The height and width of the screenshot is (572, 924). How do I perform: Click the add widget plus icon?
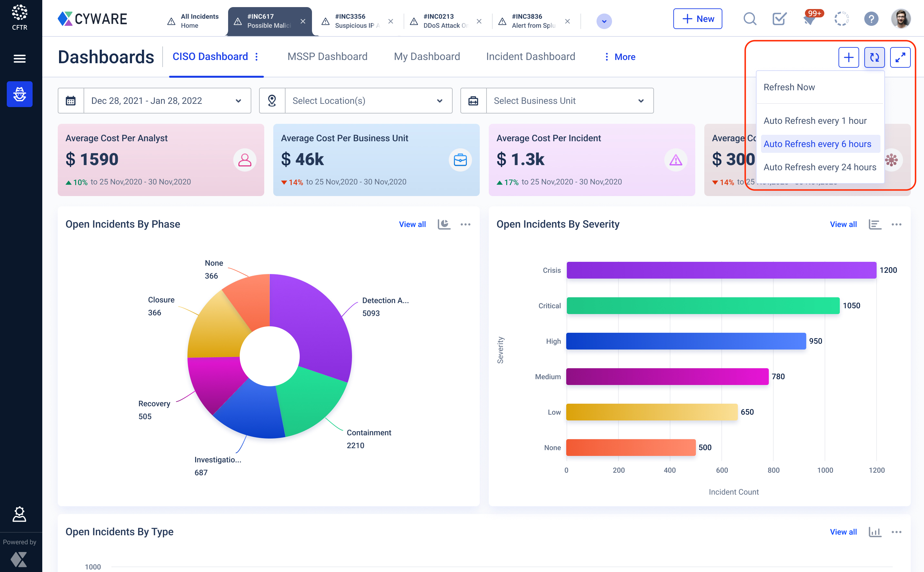[x=848, y=57]
